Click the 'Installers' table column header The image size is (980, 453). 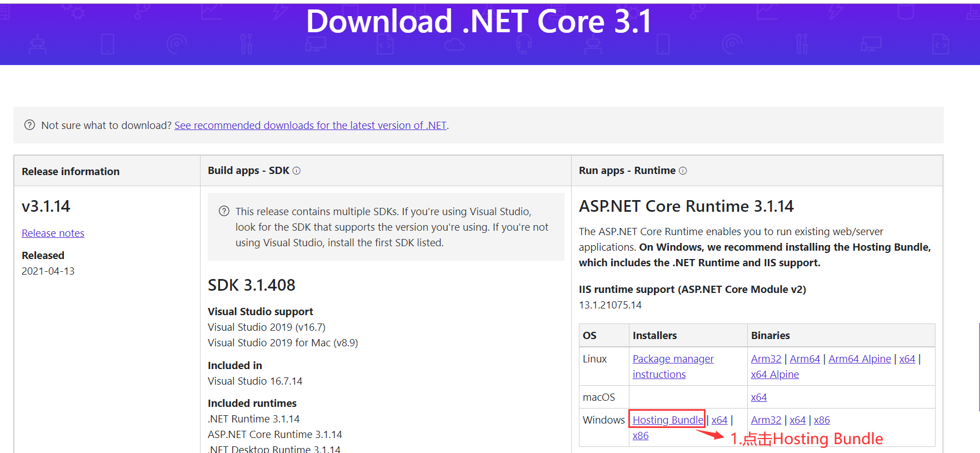pos(654,336)
